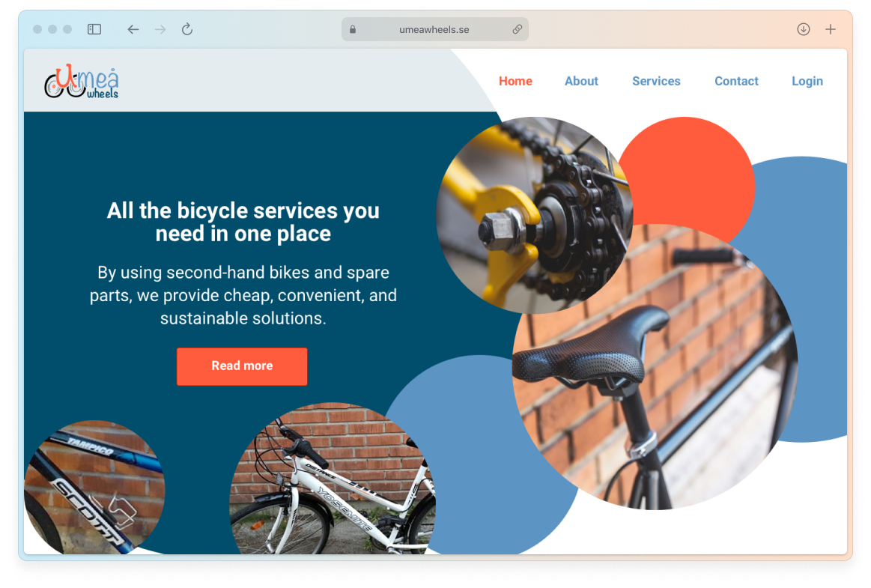Screen dimensions: 871x588
Task: Go to the About page
Action: [x=581, y=81]
